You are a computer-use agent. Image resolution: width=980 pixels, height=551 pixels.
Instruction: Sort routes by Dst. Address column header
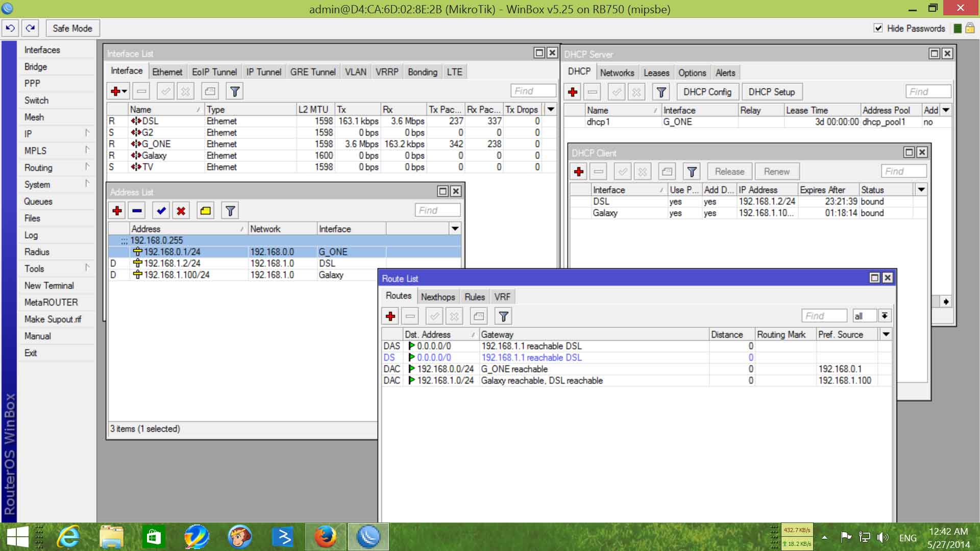(440, 335)
